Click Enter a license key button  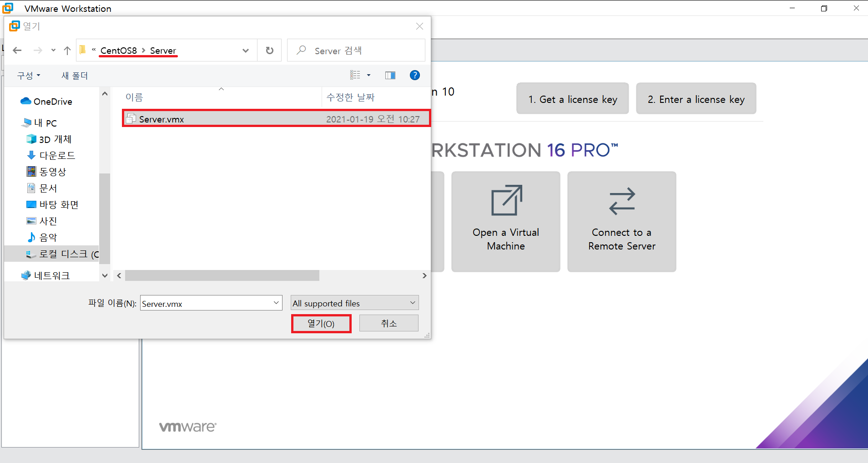pyautogui.click(x=696, y=99)
